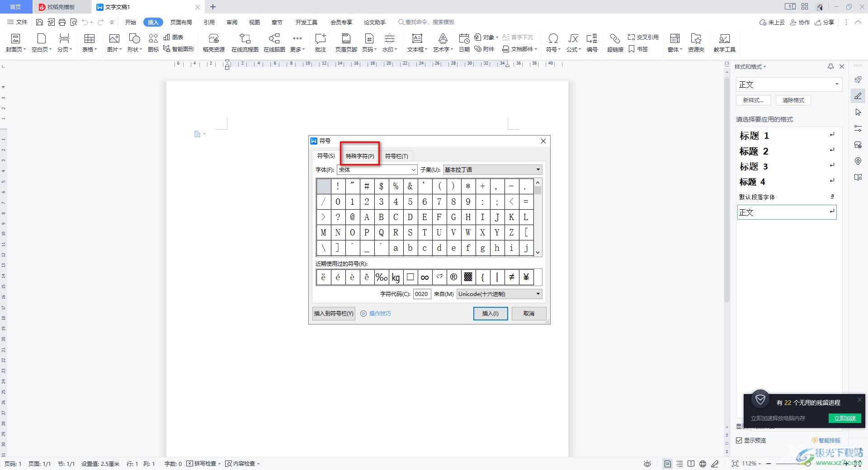Open the teaching tools (教学工具)

724,43
